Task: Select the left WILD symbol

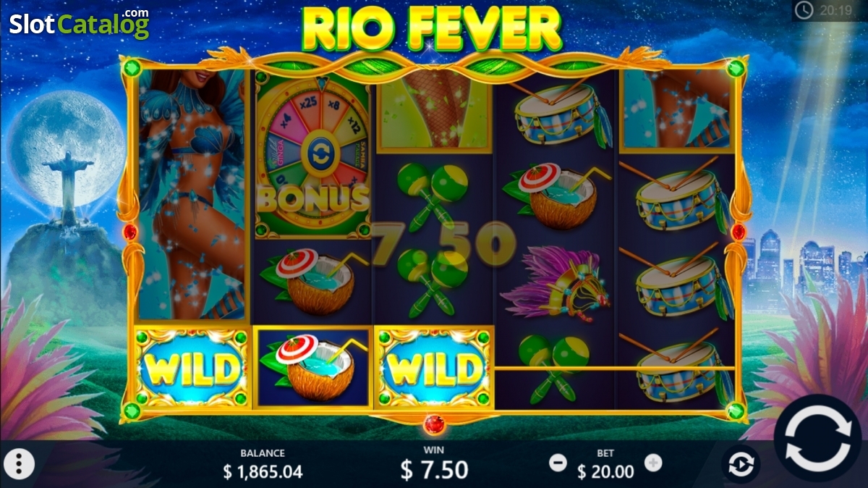Action: pos(192,367)
